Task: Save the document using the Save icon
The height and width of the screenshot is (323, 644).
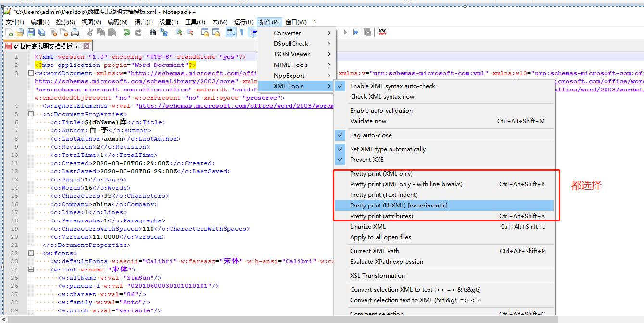Action: [x=29, y=32]
